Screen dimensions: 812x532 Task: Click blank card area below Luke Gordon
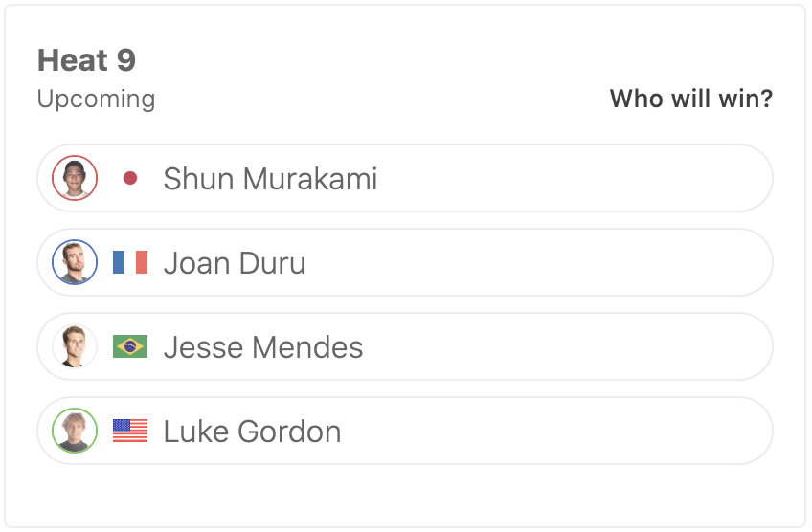click(x=404, y=496)
